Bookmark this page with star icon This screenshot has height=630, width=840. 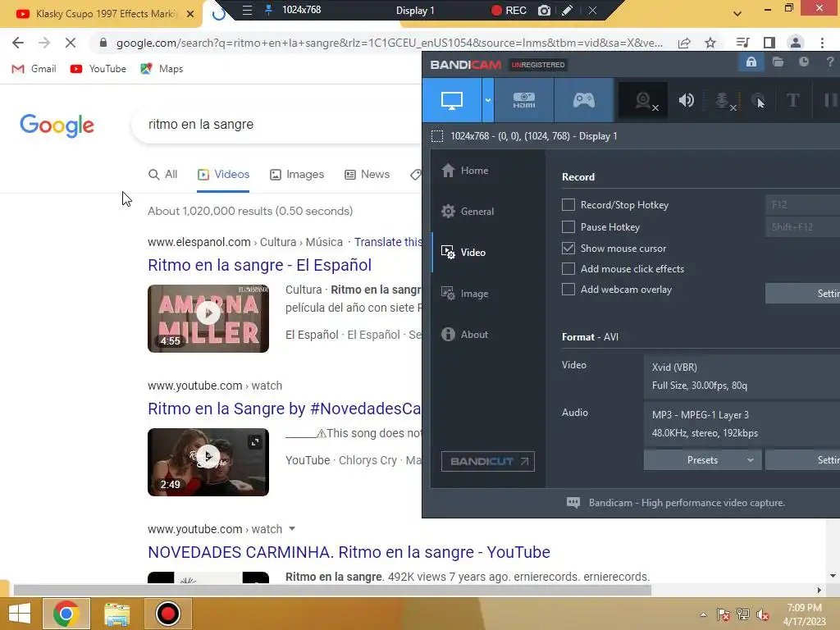(710, 43)
